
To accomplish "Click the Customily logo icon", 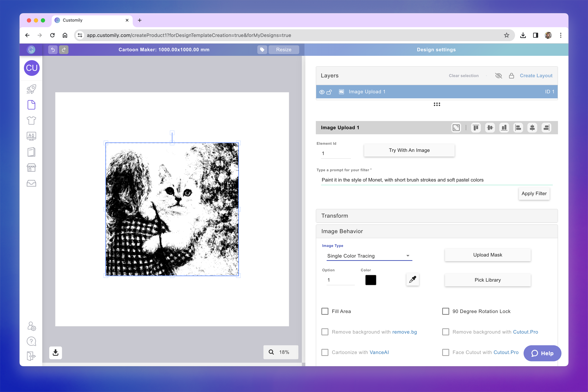I will pyautogui.click(x=31, y=50).
